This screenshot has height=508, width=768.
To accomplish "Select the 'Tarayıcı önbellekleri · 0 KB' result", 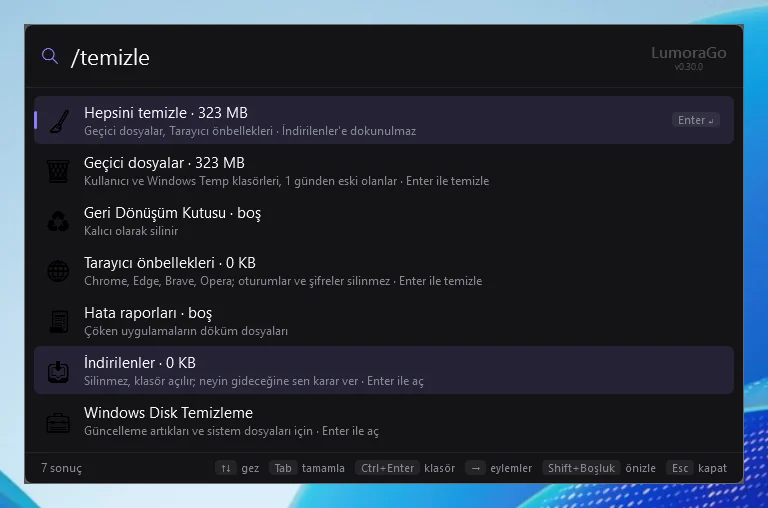I will pyautogui.click(x=384, y=271).
